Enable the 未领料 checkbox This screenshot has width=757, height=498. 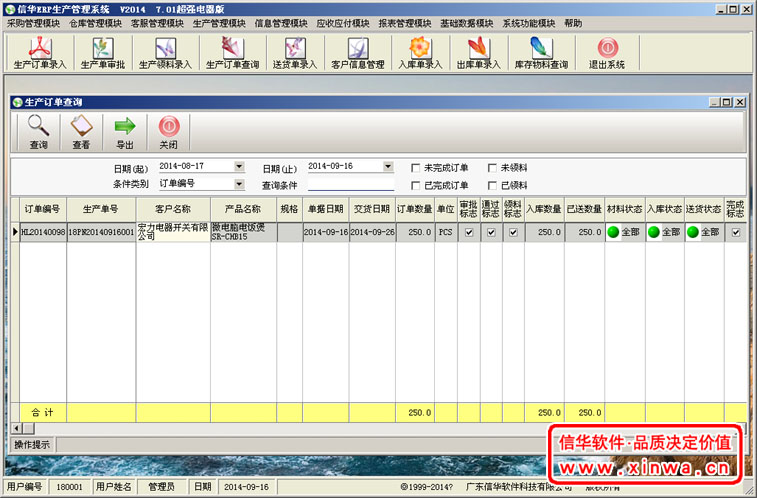492,168
